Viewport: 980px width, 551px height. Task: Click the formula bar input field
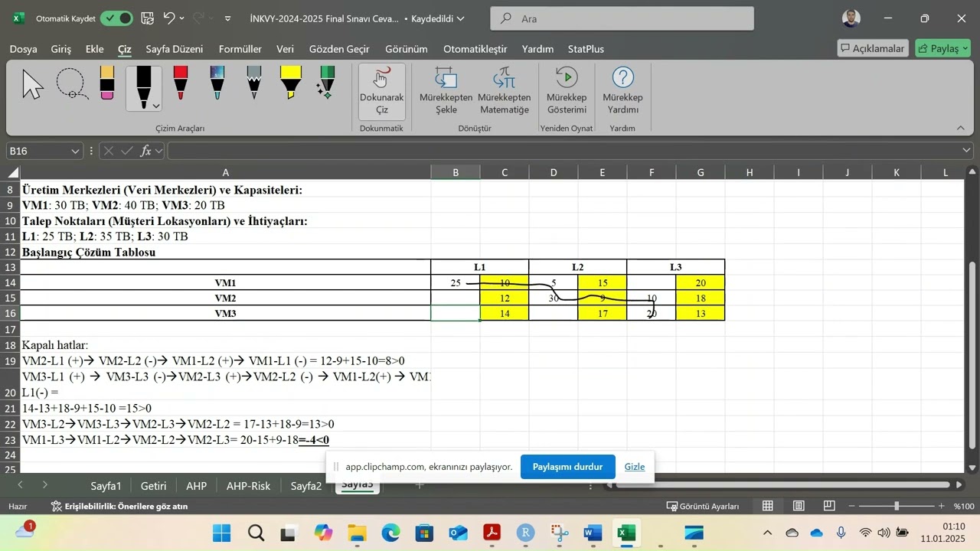[562, 151]
